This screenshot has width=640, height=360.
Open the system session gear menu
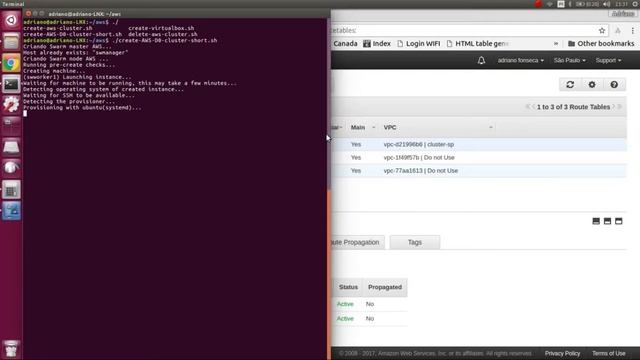pyautogui.click(x=636, y=4)
